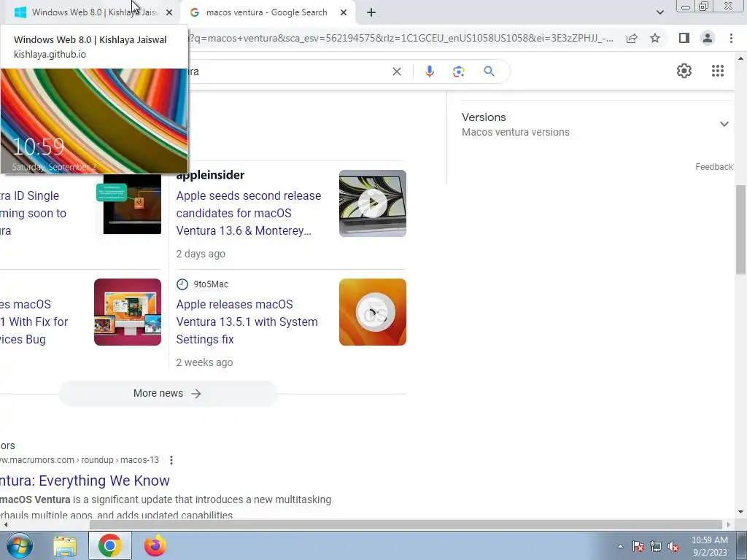Screen dimensions: 747x560
Task: Click the appleinsider source name
Action: (x=210, y=175)
